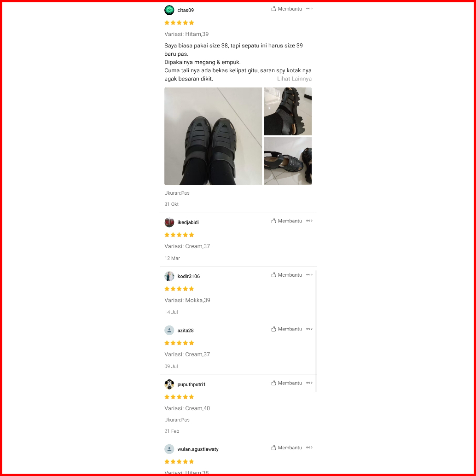The width and height of the screenshot is (476, 476).
Task: Open more options for ikedjabidi's review
Action: (x=309, y=221)
